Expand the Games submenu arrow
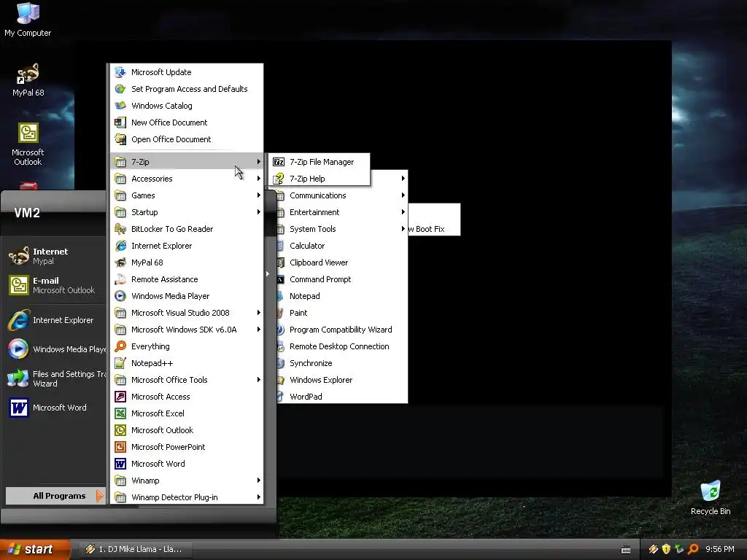Screen dimensions: 747x560 259,195
